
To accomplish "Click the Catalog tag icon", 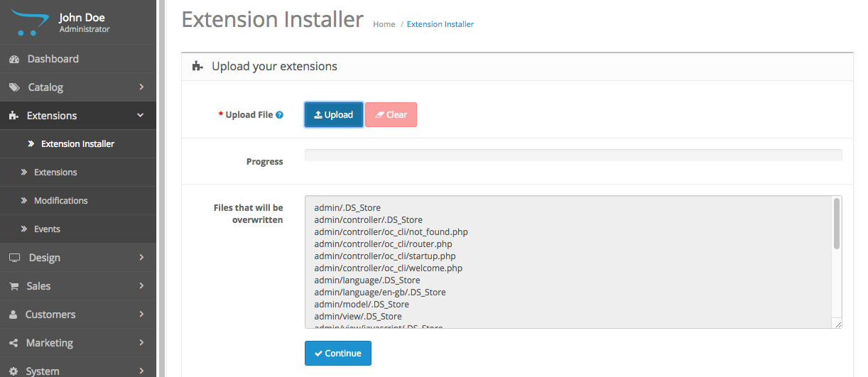I will [x=14, y=87].
